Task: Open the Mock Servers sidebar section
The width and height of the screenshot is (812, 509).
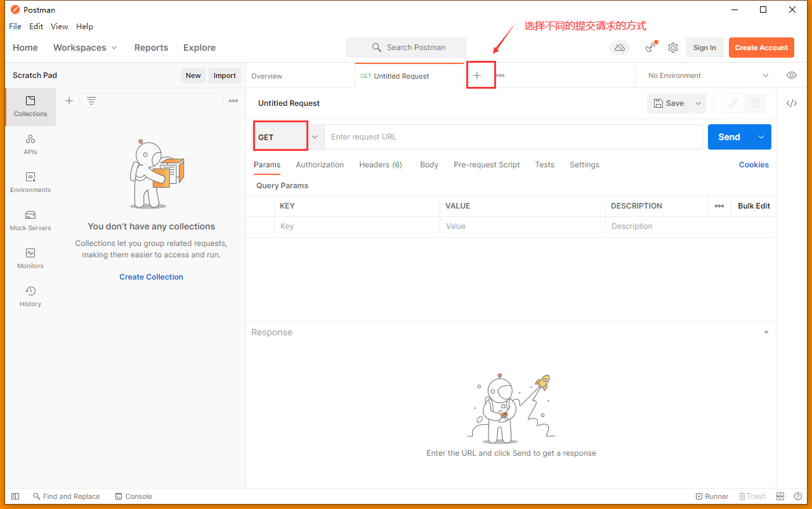Action: click(x=30, y=221)
